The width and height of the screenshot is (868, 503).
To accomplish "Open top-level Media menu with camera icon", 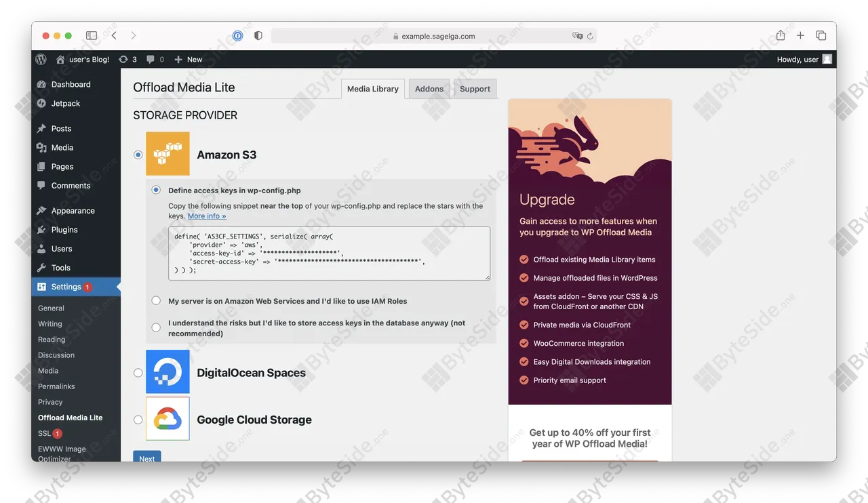I will pos(62,147).
